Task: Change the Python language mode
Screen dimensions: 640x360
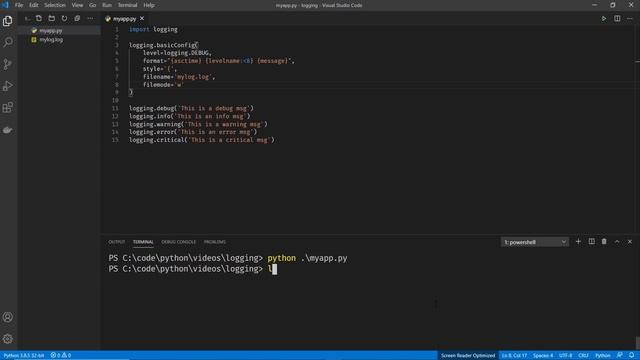Action: click(602, 355)
